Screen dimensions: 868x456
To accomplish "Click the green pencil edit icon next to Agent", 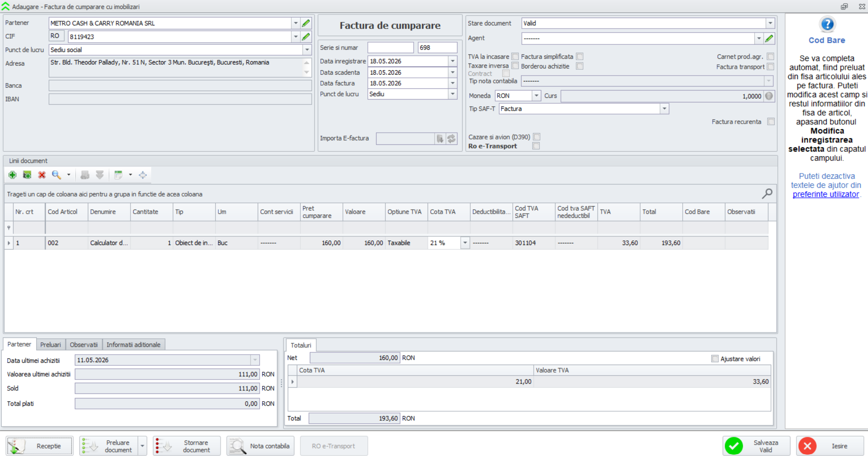I will [x=769, y=38].
